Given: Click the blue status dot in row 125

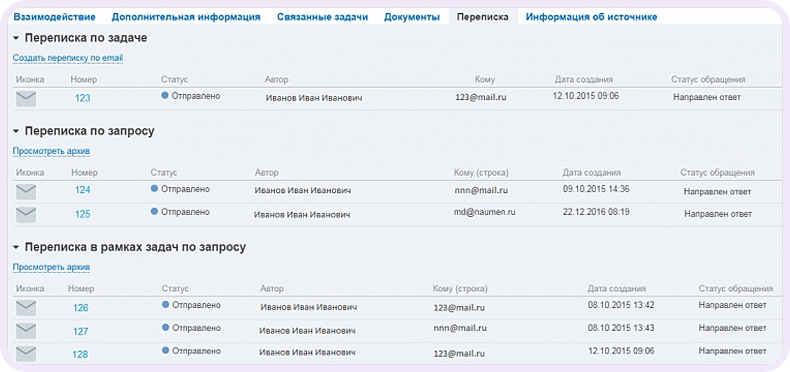Looking at the screenshot, I should (154, 212).
